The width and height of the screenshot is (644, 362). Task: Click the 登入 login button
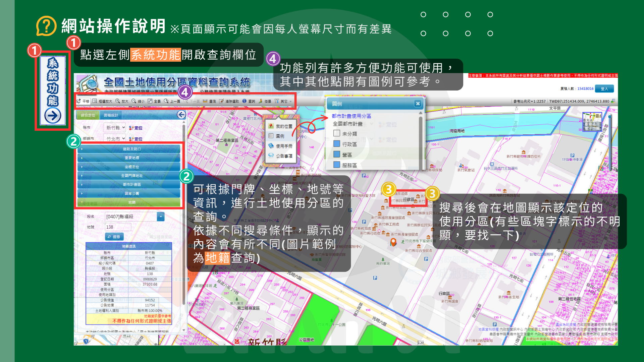pyautogui.click(x=604, y=89)
